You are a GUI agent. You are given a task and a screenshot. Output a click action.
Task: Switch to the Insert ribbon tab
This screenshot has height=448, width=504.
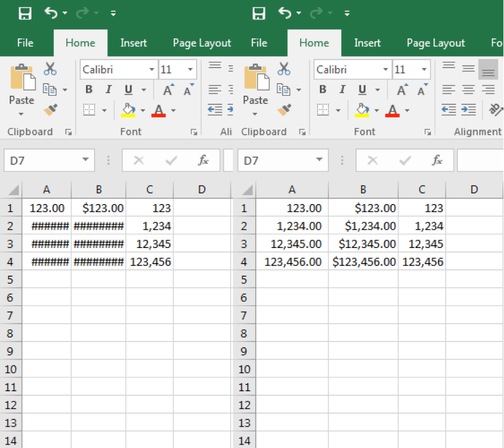pos(133,42)
